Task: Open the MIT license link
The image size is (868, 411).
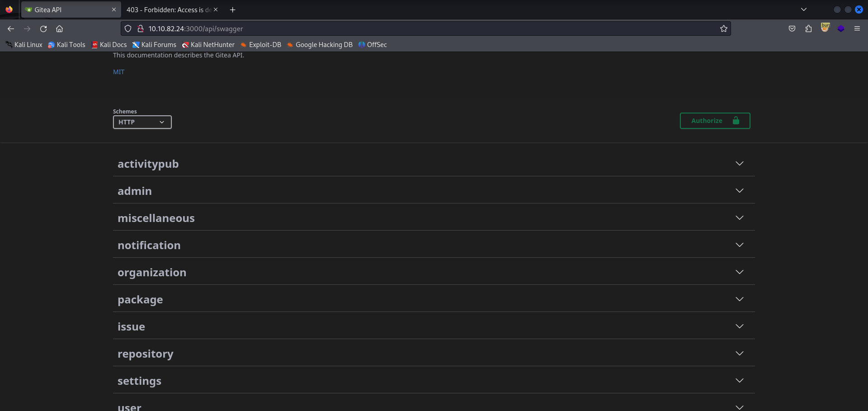Action: 118,72
